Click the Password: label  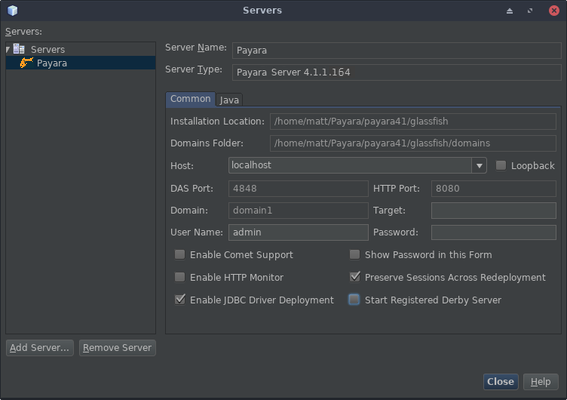[396, 232]
